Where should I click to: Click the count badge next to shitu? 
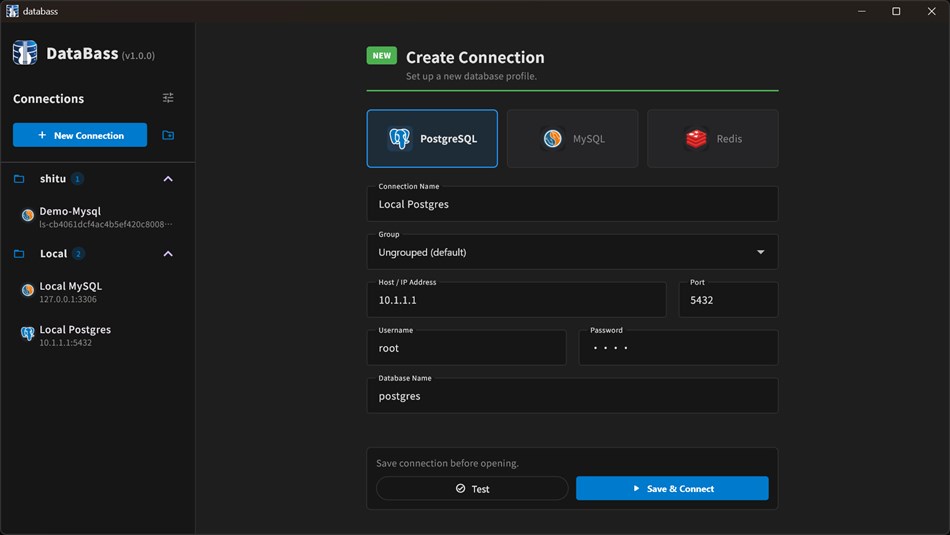[x=77, y=179]
